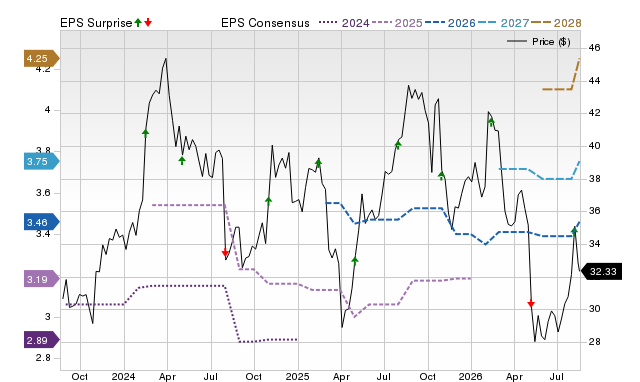Image resolution: width=640 pixels, height=382 pixels.
Task: Click the dark blue 3.46 consensus value tag
Action: point(41,222)
